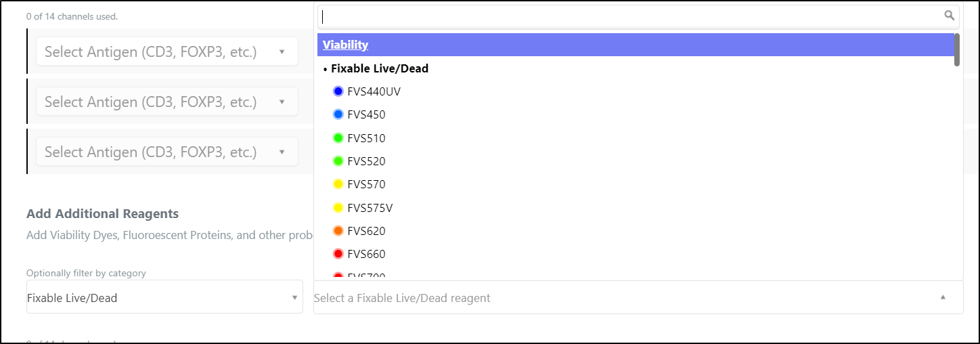
Task: Select the partially visible FVS700 option
Action: coord(635,275)
